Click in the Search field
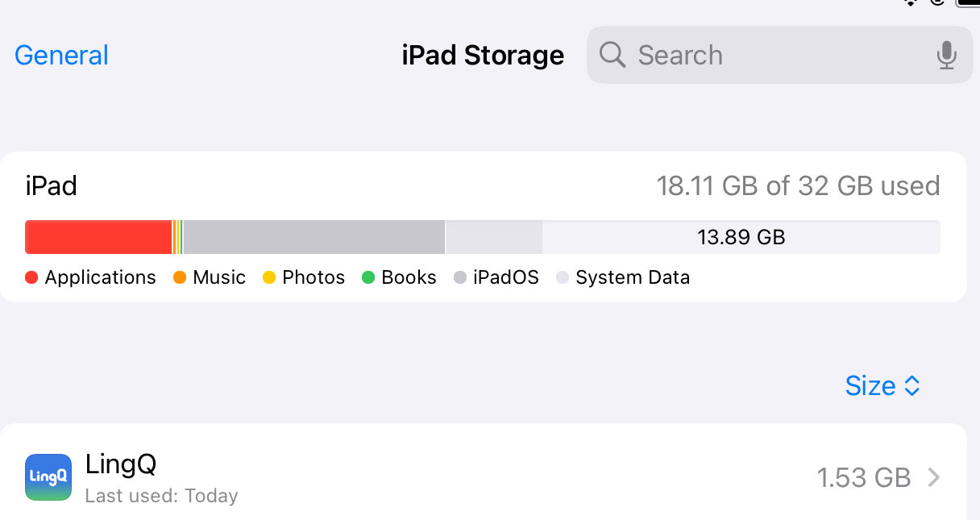 tap(780, 55)
